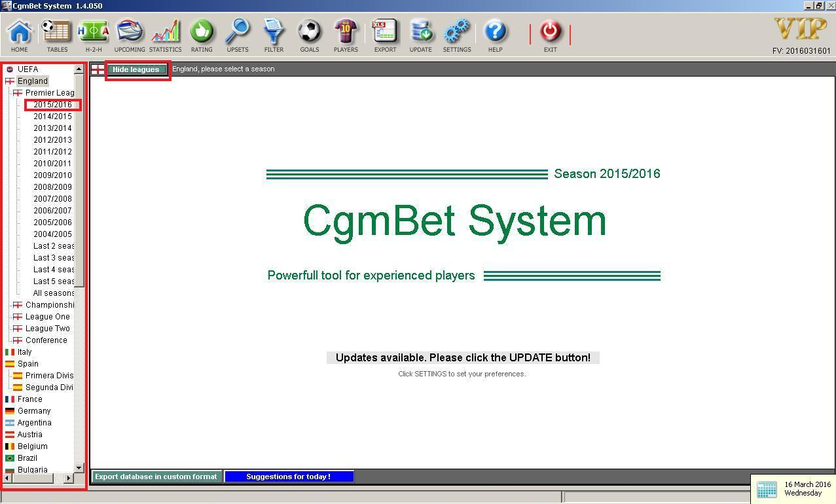
Task: Select season 2014/2015
Action: click(x=53, y=117)
